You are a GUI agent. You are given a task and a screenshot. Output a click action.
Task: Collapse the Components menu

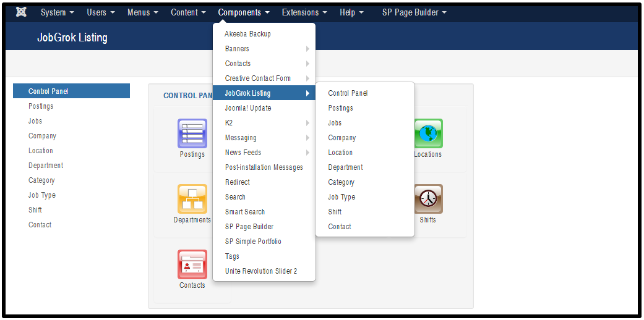pyautogui.click(x=244, y=13)
